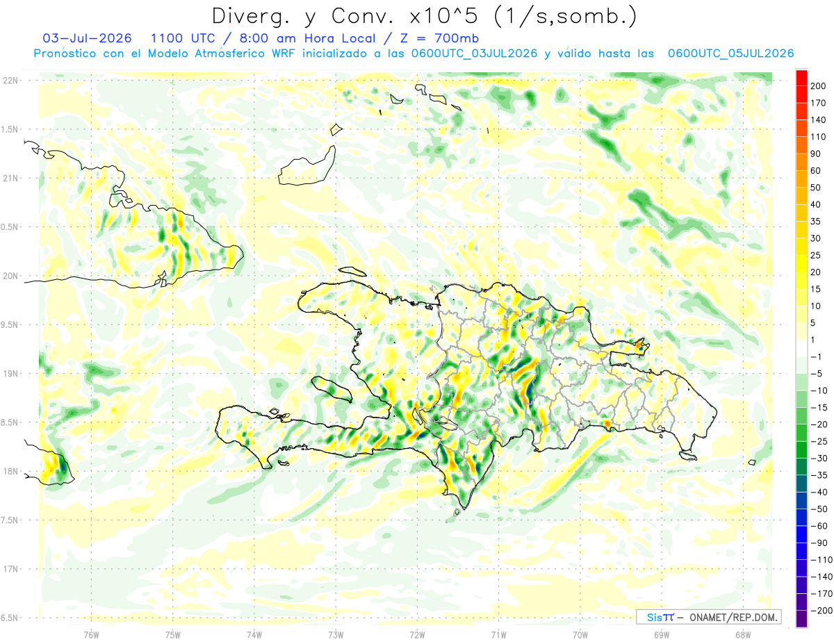Click the valid-until timestamp "0600UTC_05JUL2026"
Image resolution: width=834 pixels, height=644 pixels.
tap(730, 53)
